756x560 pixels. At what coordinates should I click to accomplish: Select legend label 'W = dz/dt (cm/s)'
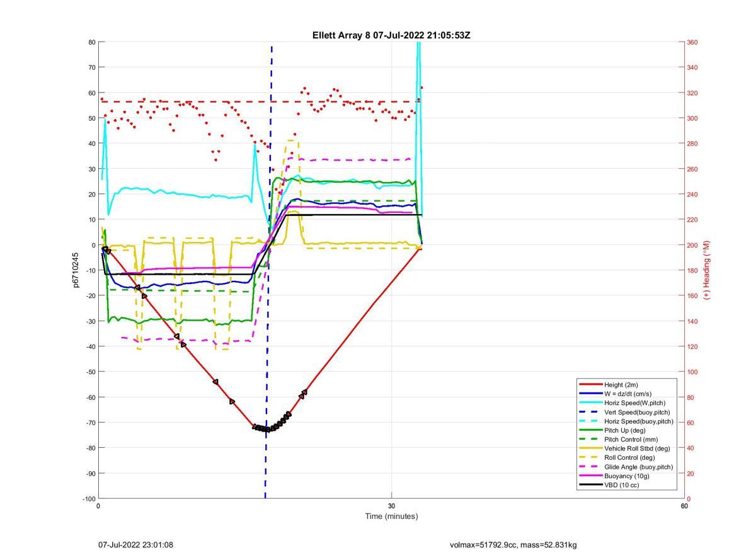click(629, 394)
